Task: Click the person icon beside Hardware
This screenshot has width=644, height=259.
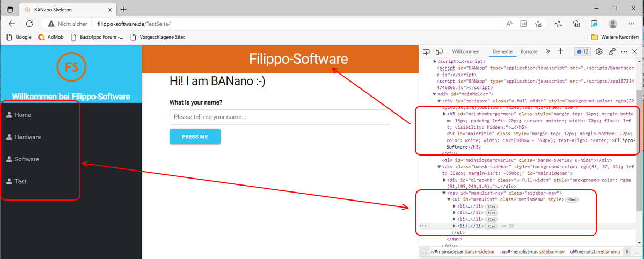Action: tap(9, 137)
